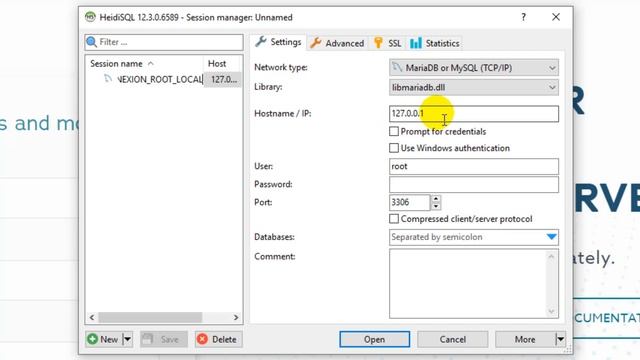Viewport: 640px width, 360px height.
Task: Click Open to connect the session
Action: tap(375, 339)
